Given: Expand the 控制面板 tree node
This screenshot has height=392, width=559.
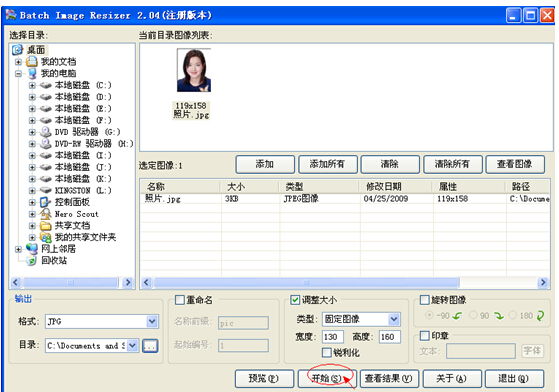Looking at the screenshot, I should (32, 202).
